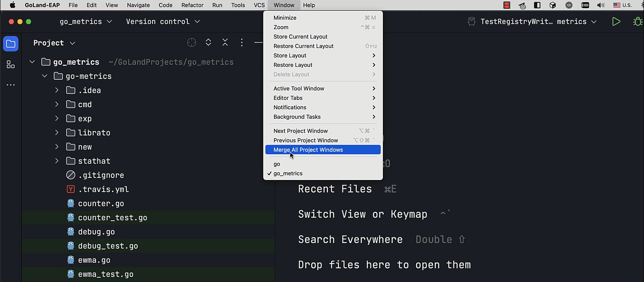Select the checked go_metrics window entry
644x282 pixels.
pos(288,174)
